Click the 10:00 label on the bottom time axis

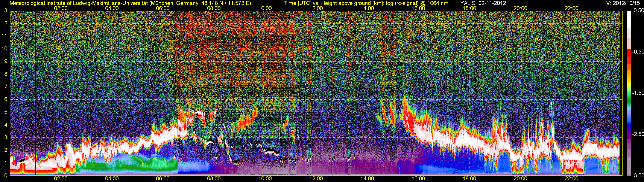tap(265, 179)
